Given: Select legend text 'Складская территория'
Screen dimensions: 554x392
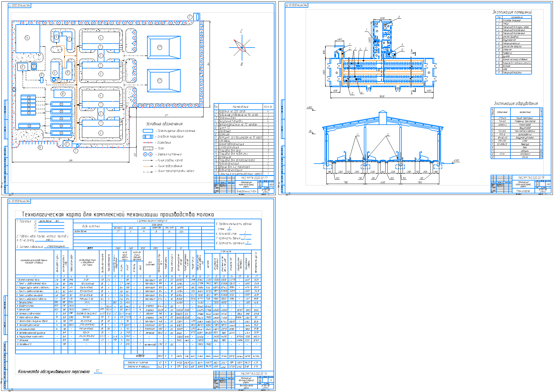Looking at the screenshot, I should [x=170, y=137].
